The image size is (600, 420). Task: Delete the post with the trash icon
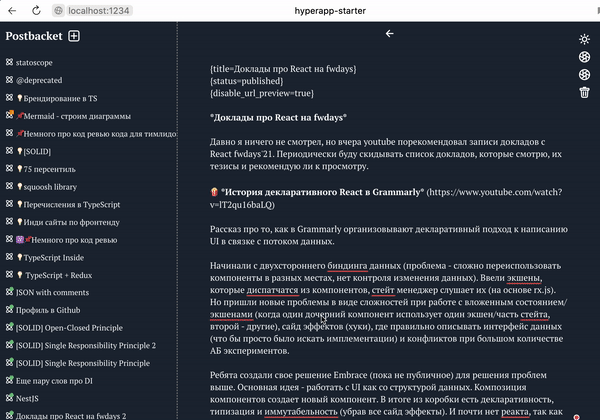(584, 92)
